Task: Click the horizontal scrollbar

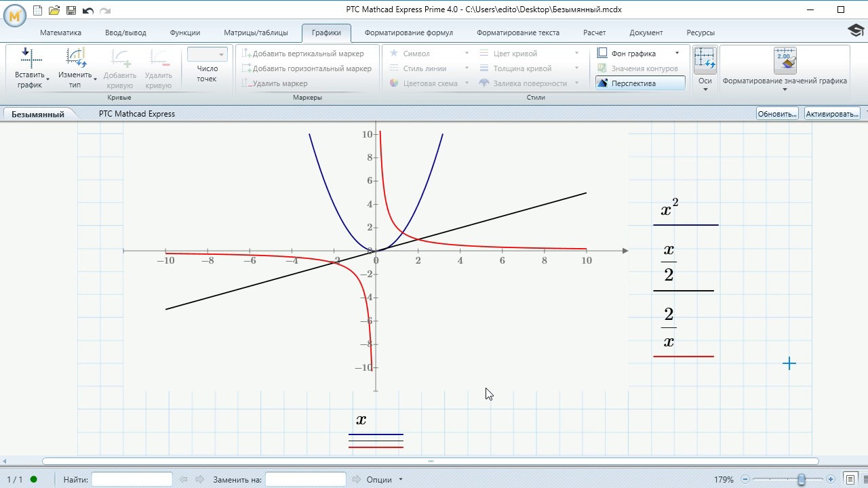Action: point(431,462)
